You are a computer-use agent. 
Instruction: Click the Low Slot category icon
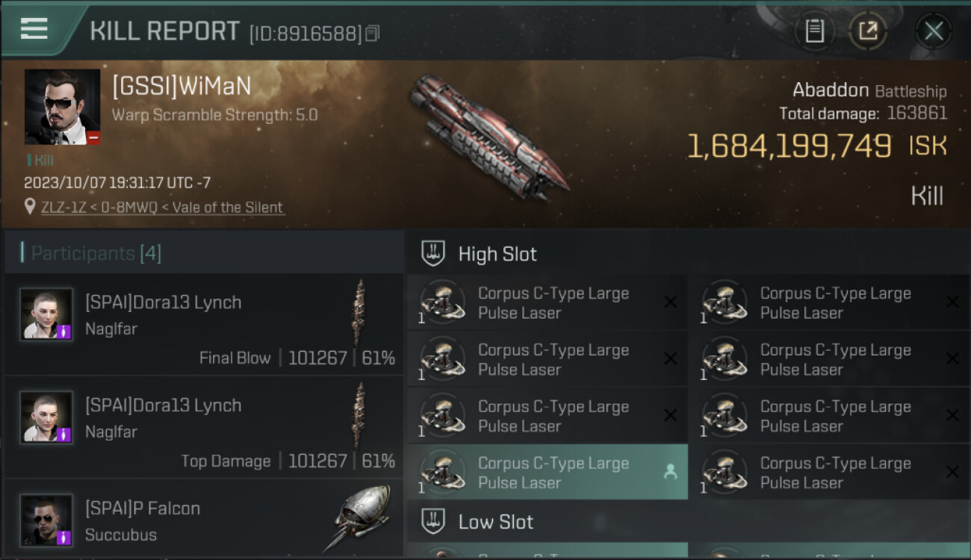click(x=433, y=521)
